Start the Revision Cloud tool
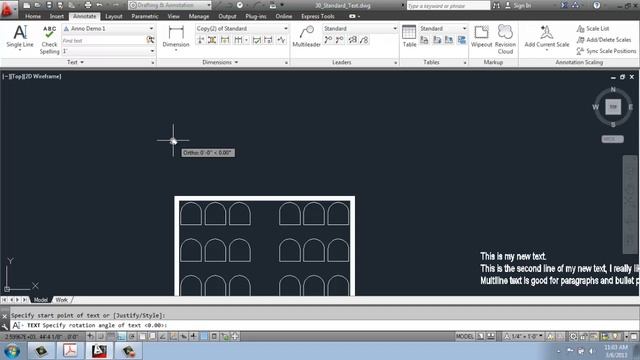The height and width of the screenshot is (360, 640). pos(505,39)
